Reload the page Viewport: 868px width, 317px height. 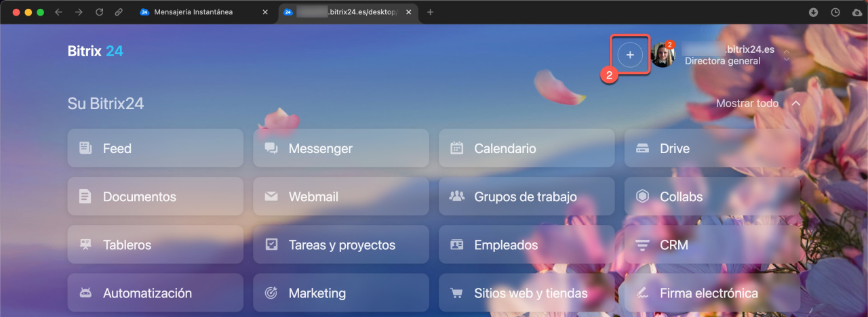(x=99, y=12)
